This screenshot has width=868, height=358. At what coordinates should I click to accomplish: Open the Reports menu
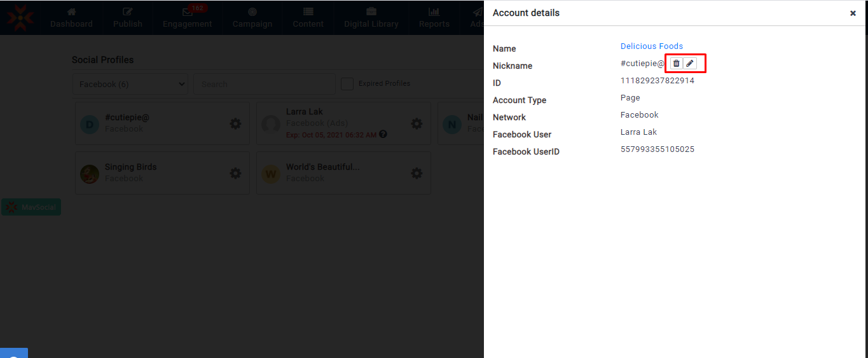[434, 18]
